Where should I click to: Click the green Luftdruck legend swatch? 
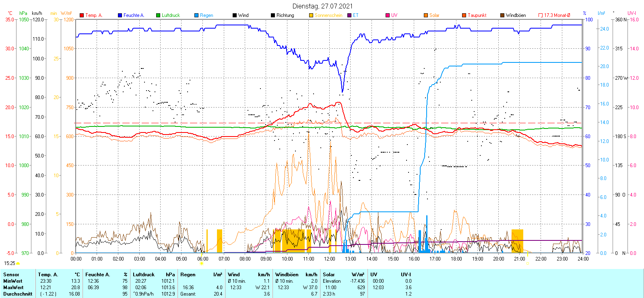pyautogui.click(x=158, y=15)
